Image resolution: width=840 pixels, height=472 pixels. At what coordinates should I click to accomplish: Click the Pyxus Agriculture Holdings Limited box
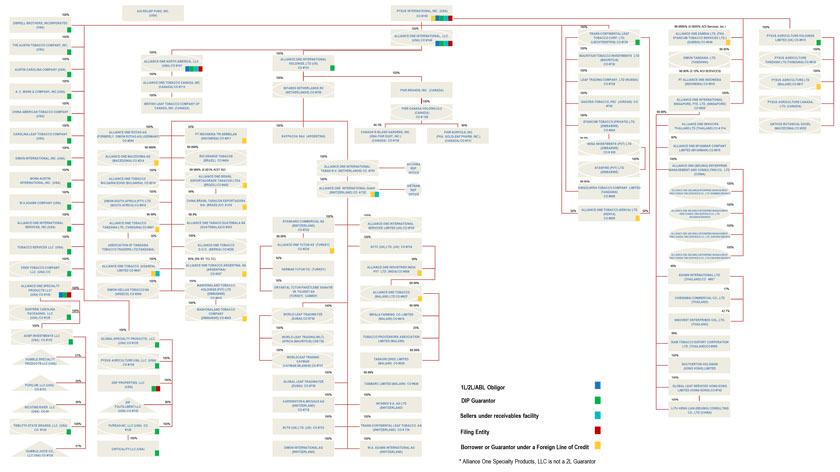[790, 38]
